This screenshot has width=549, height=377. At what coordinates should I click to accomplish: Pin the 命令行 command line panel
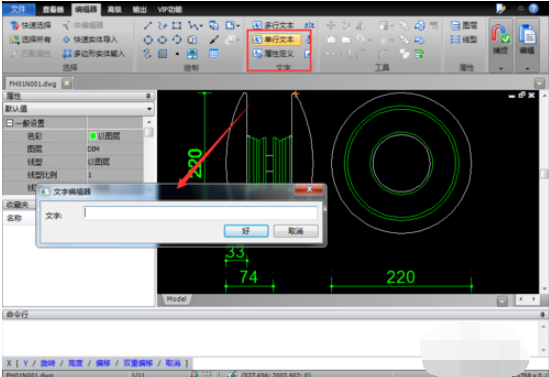(x=542, y=315)
